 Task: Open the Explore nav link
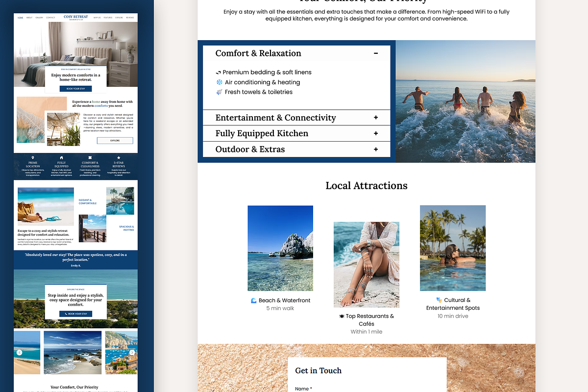click(x=119, y=18)
